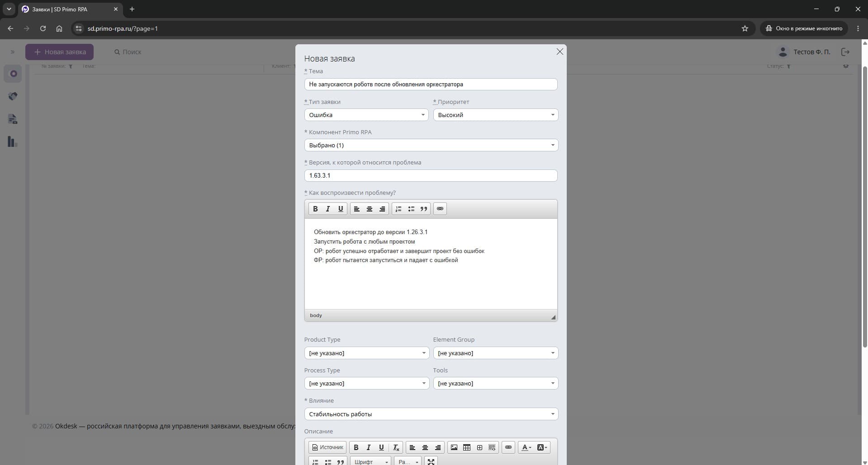Remove formatting in the Описание editor
This screenshot has width=868, height=465.
396,447
